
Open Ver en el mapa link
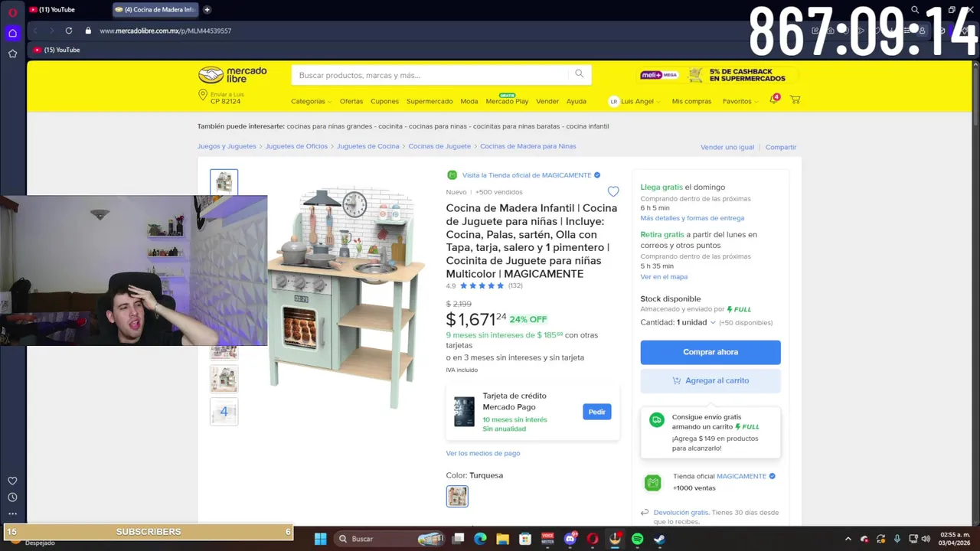coord(664,276)
